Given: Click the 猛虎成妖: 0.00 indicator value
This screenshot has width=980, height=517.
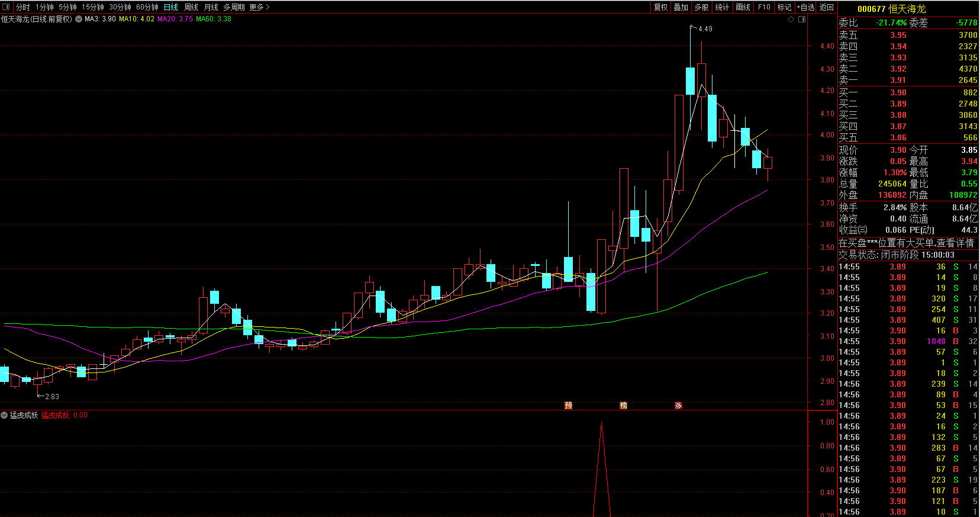Looking at the screenshot, I should 64,415.
